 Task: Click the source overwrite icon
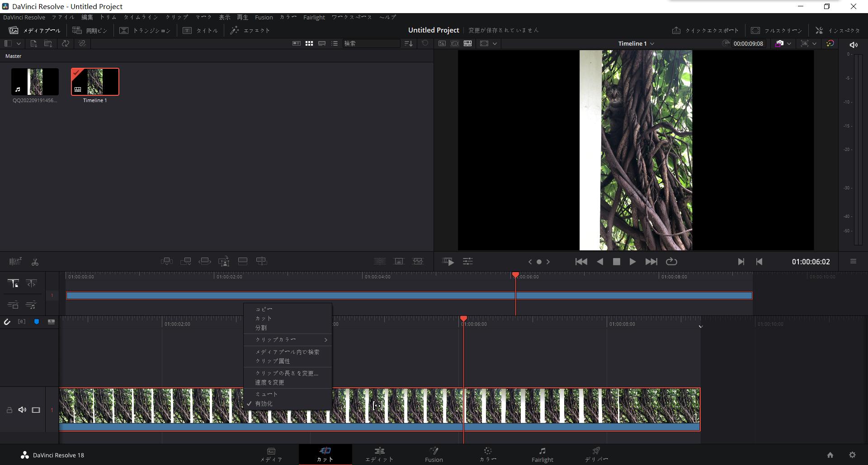pos(262,261)
